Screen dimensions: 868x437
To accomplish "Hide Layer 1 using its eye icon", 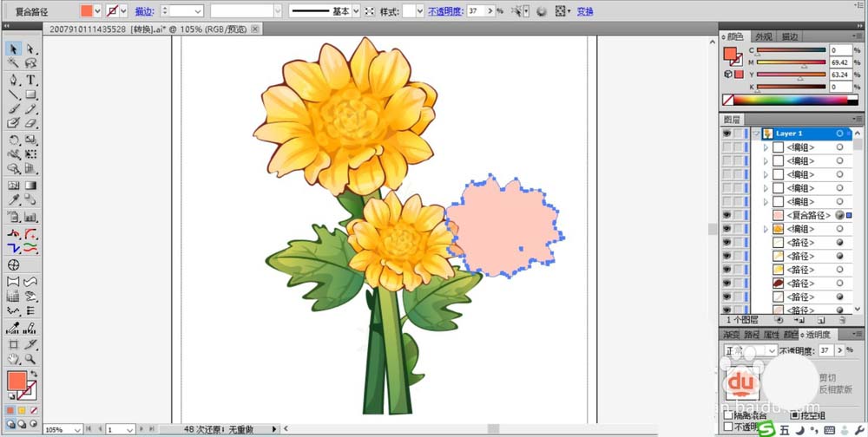I will tap(727, 134).
